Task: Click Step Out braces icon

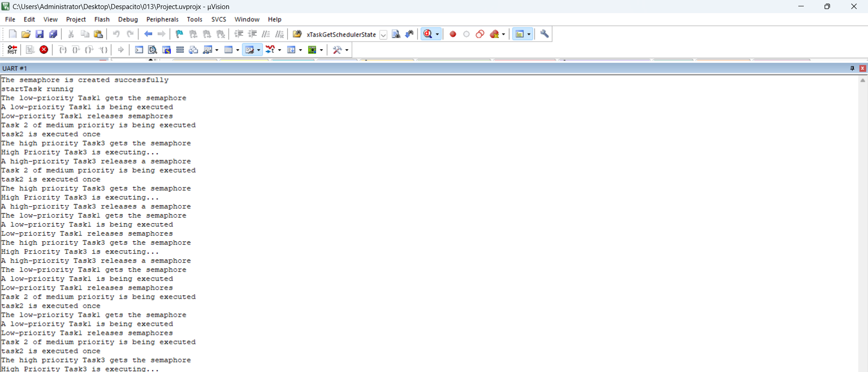Action: (90, 50)
